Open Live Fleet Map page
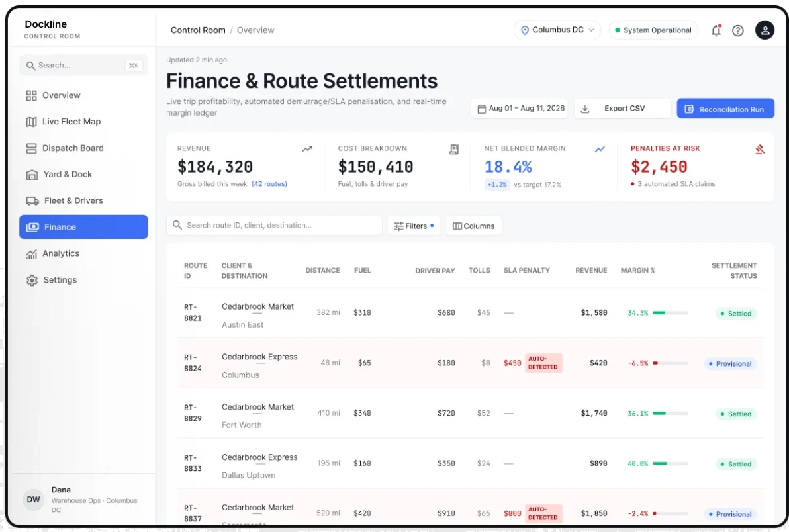The height and width of the screenshot is (532, 789). pos(83,122)
